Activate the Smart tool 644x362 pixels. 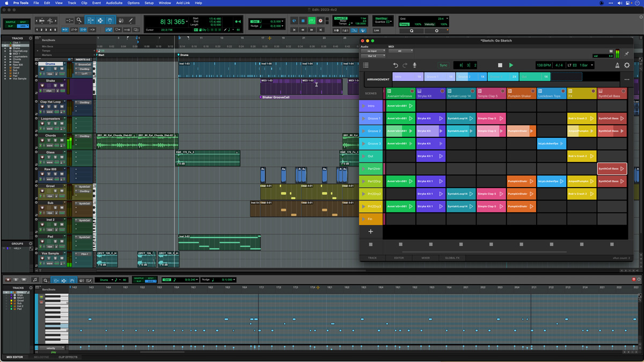click(100, 16)
